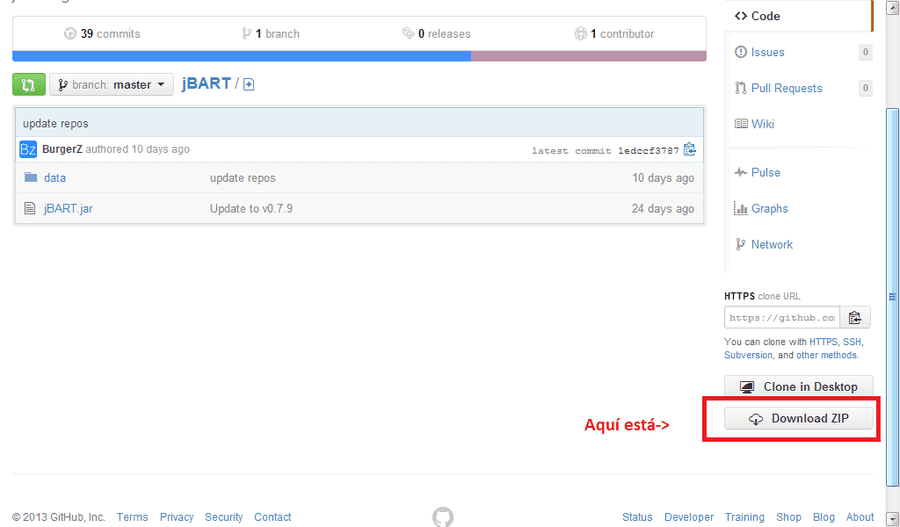
Task: Open the data folder link
Action: click(x=55, y=178)
